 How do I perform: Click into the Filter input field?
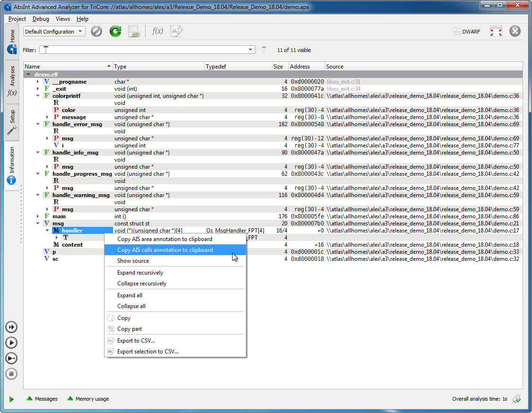[x=147, y=50]
